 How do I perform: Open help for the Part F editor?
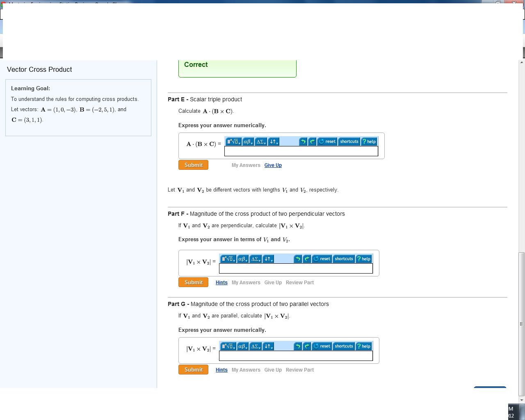(x=364, y=259)
